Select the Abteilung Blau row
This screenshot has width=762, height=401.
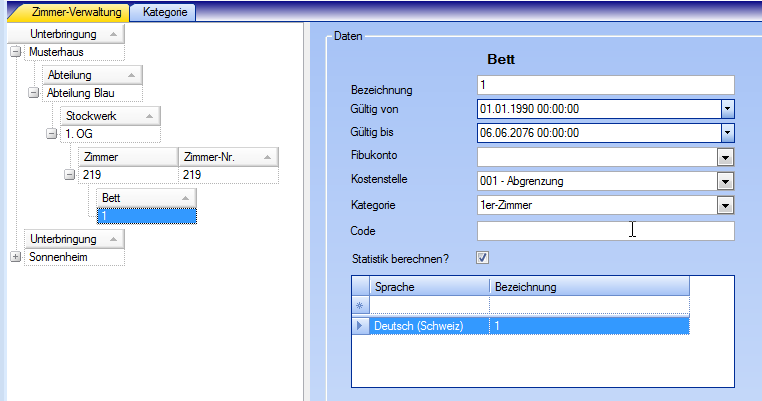pyautogui.click(x=92, y=93)
